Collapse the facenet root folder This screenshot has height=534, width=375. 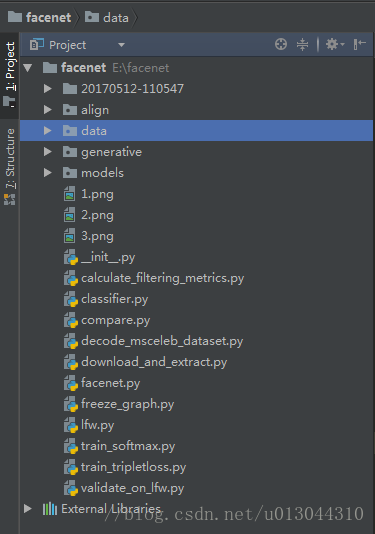point(28,68)
